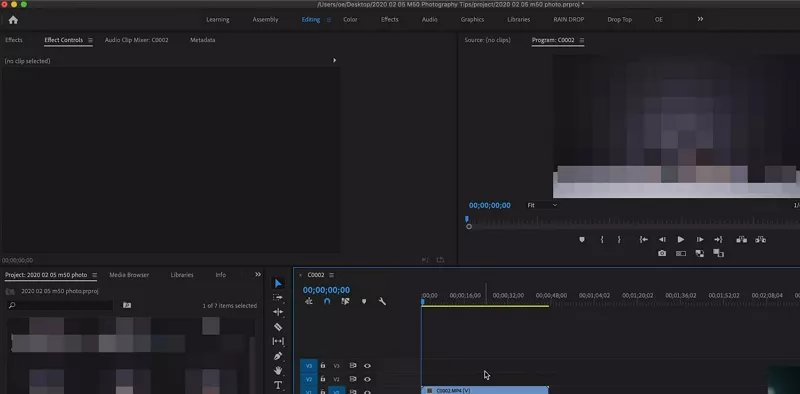
Task: Select the C0002.MP4 video clip
Action: click(x=485, y=390)
